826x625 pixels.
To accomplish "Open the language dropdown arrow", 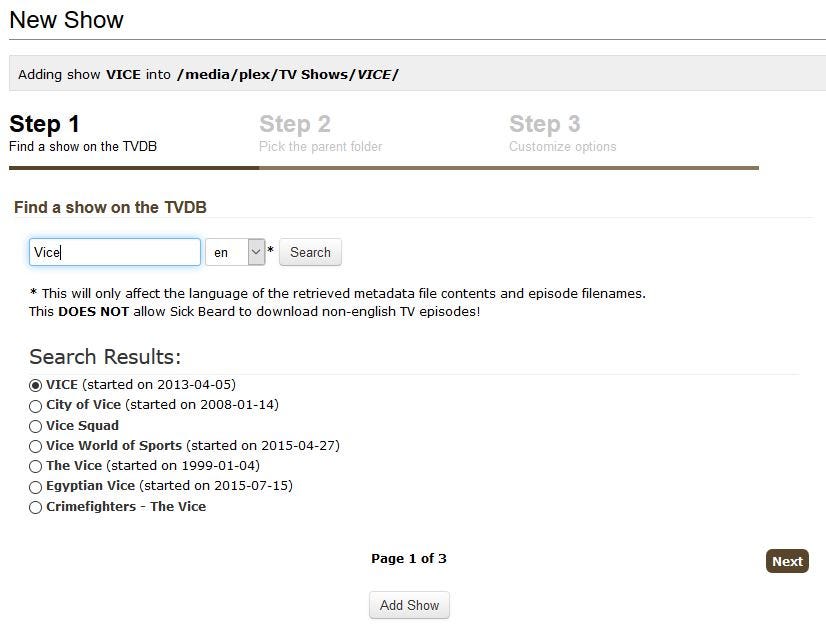I will point(256,252).
